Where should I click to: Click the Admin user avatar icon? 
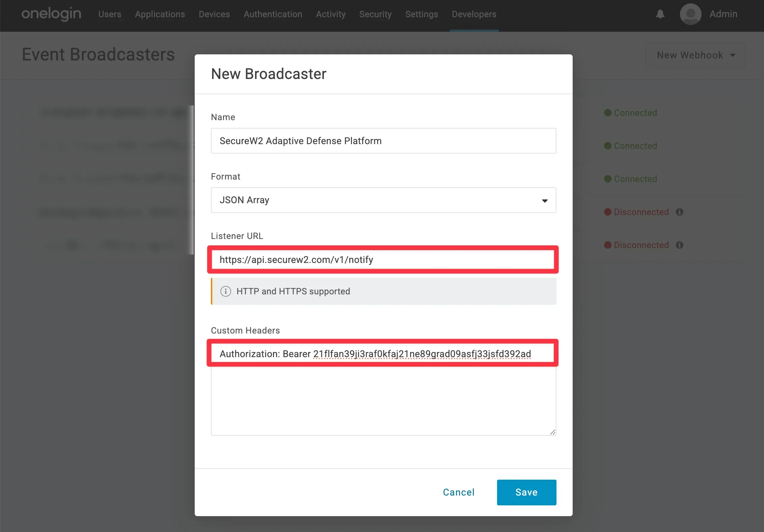click(690, 14)
